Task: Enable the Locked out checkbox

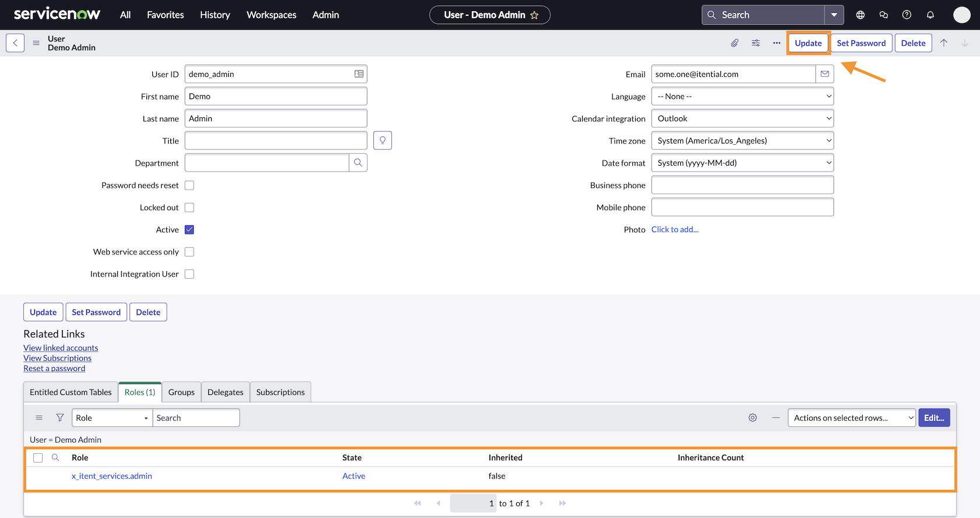Action: [x=190, y=208]
